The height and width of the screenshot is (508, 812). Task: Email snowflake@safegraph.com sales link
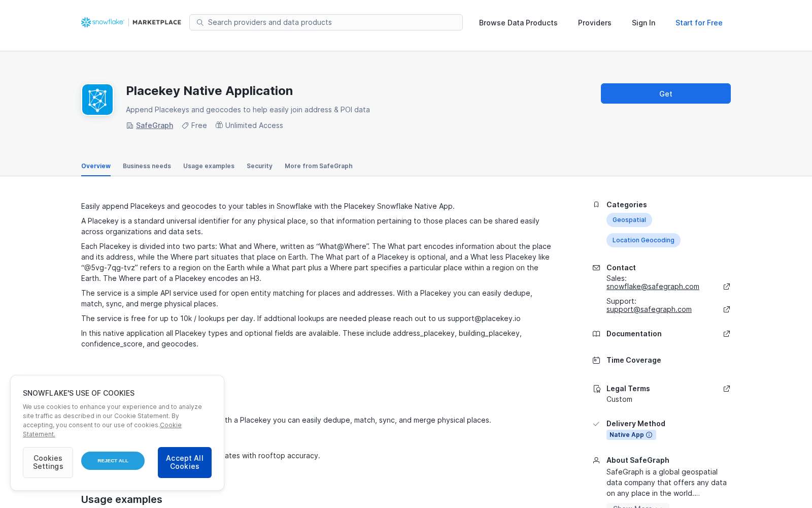(653, 287)
